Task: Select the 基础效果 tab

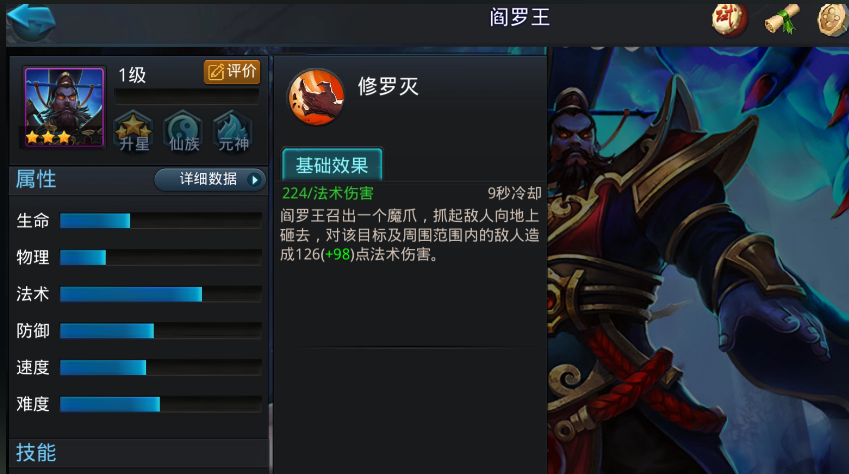Action: pyautogui.click(x=332, y=165)
